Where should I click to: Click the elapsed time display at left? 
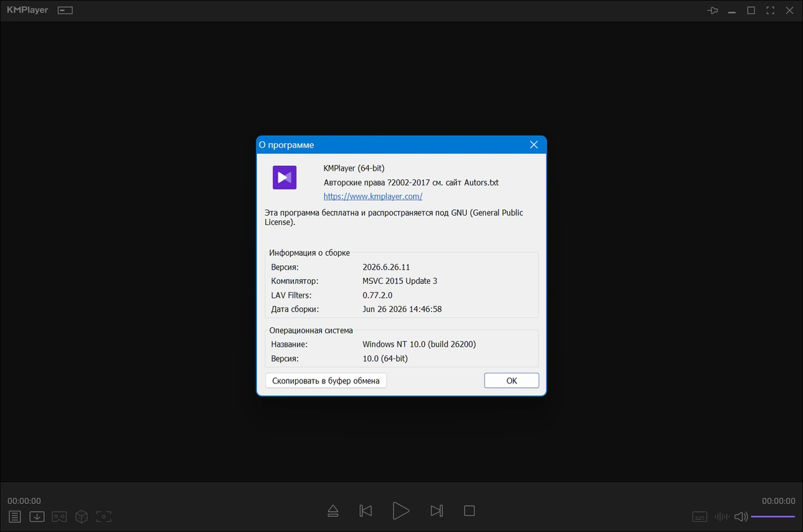pyautogui.click(x=24, y=501)
